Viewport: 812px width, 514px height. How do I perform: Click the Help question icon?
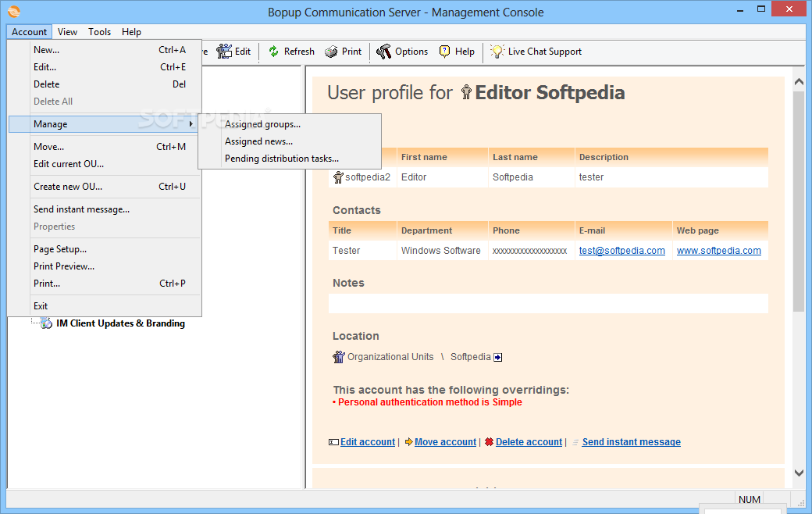click(x=444, y=52)
